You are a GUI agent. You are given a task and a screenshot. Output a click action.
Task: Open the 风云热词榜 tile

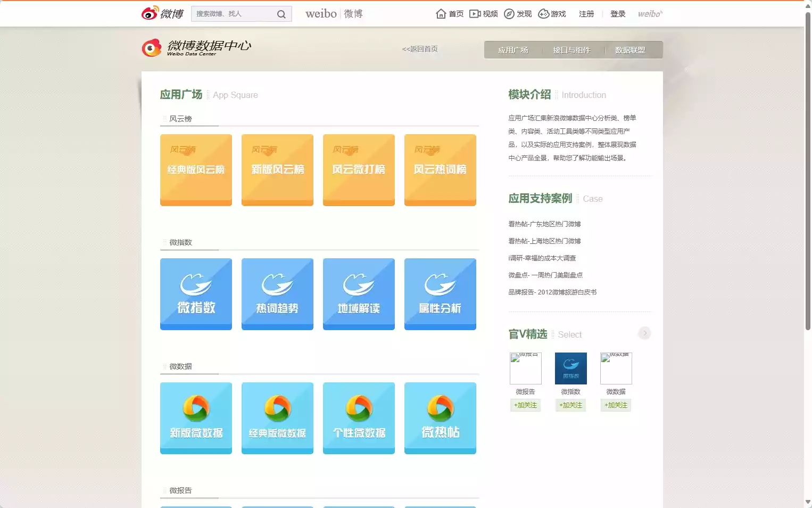tap(440, 170)
